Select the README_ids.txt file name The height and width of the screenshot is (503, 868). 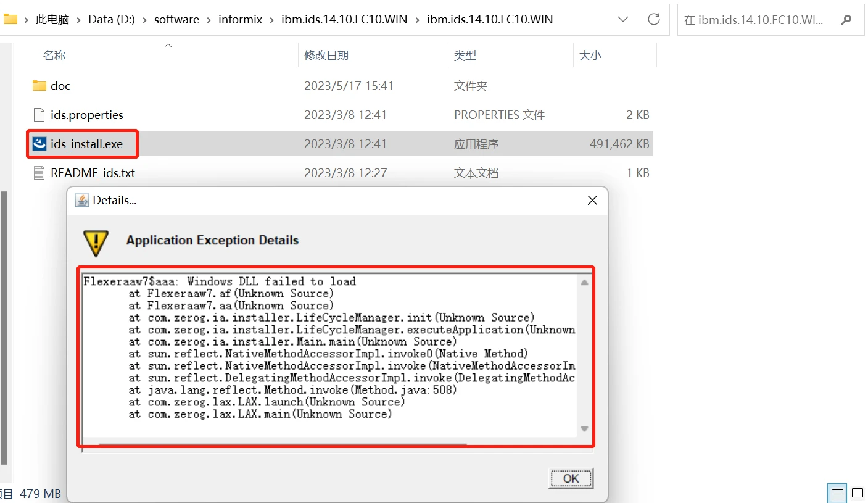pyautogui.click(x=93, y=173)
